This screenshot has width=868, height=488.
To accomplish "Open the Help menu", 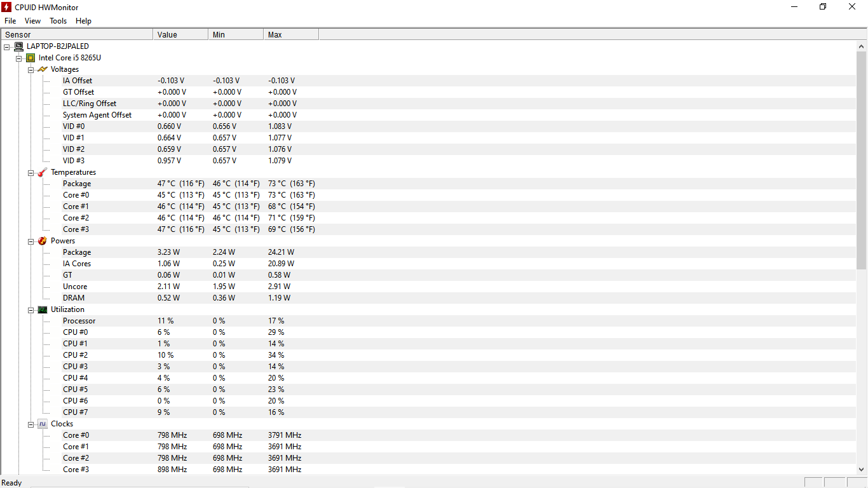I will click(x=83, y=21).
